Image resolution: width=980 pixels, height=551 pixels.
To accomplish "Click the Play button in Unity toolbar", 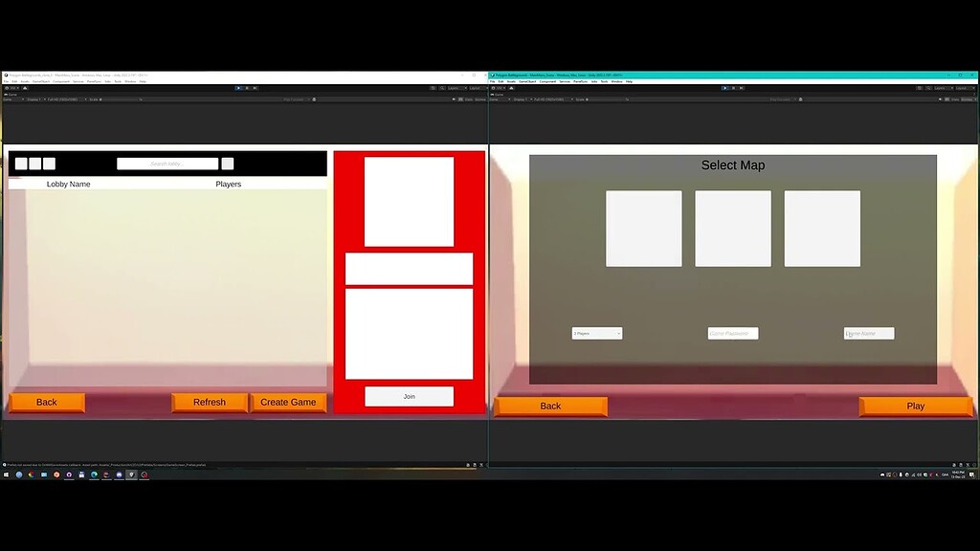I will click(x=237, y=87).
